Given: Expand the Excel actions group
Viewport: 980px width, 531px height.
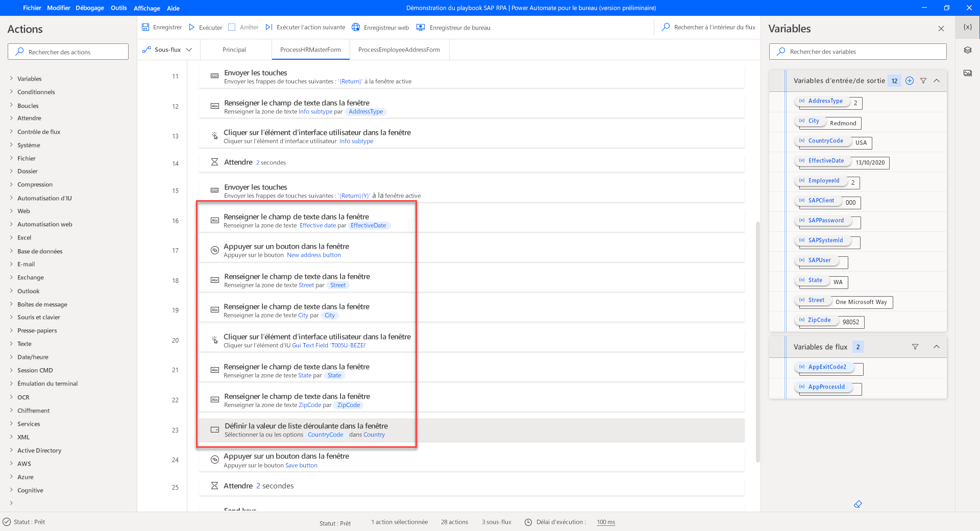Looking at the screenshot, I should (11, 237).
